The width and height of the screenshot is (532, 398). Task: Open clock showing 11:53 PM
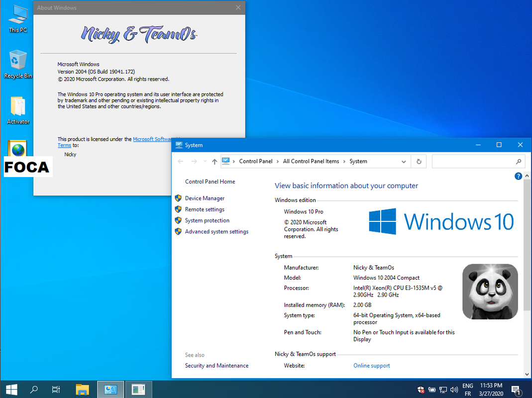(491, 390)
